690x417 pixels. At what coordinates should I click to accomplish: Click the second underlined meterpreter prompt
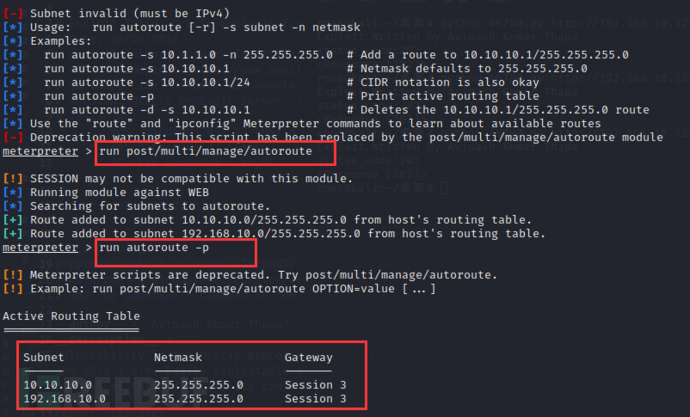pyautogui.click(x=40, y=248)
